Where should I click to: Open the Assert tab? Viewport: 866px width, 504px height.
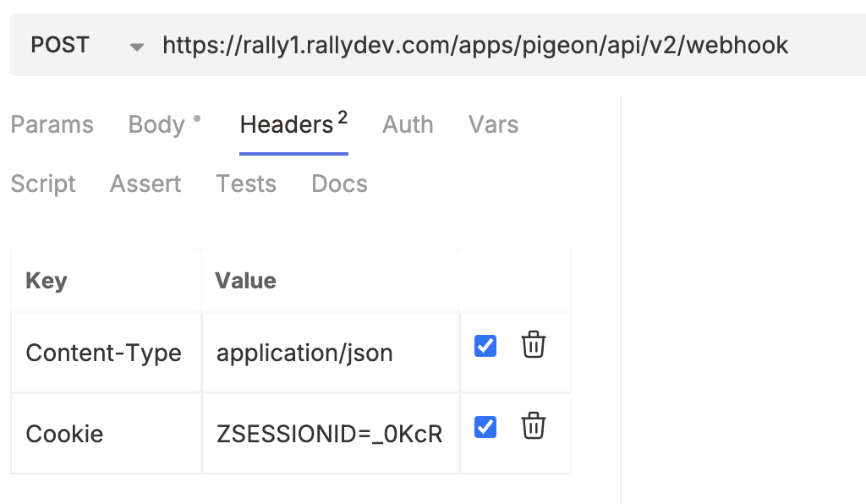[145, 184]
